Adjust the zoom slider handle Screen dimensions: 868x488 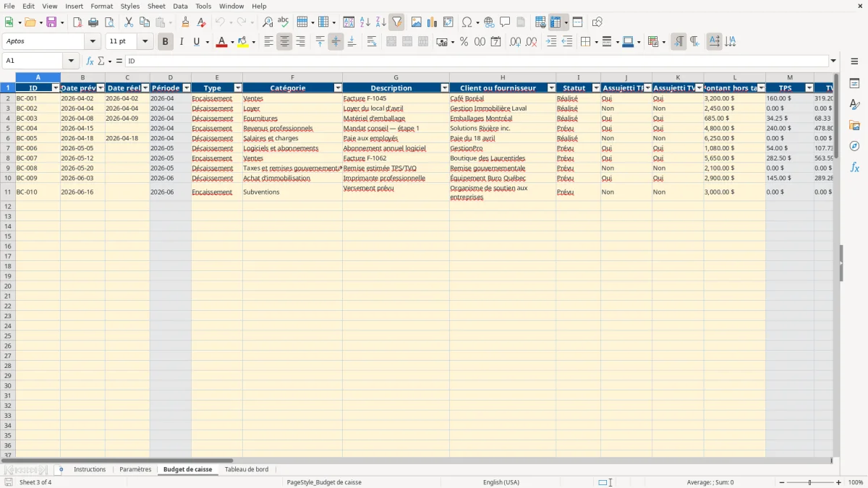810,482
